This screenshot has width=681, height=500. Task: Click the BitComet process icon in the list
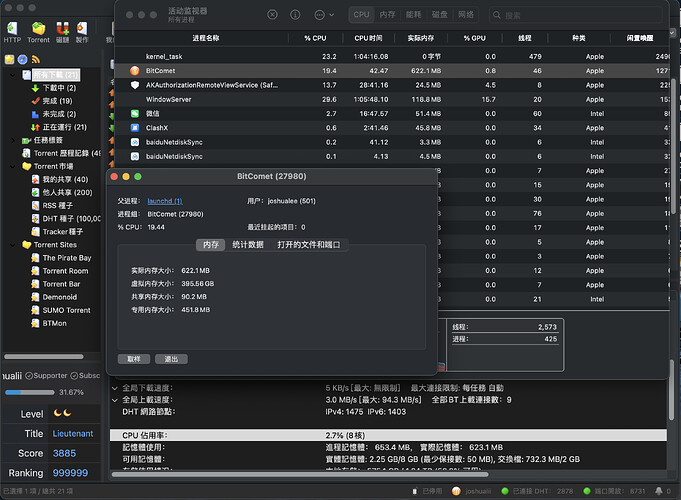click(x=135, y=70)
